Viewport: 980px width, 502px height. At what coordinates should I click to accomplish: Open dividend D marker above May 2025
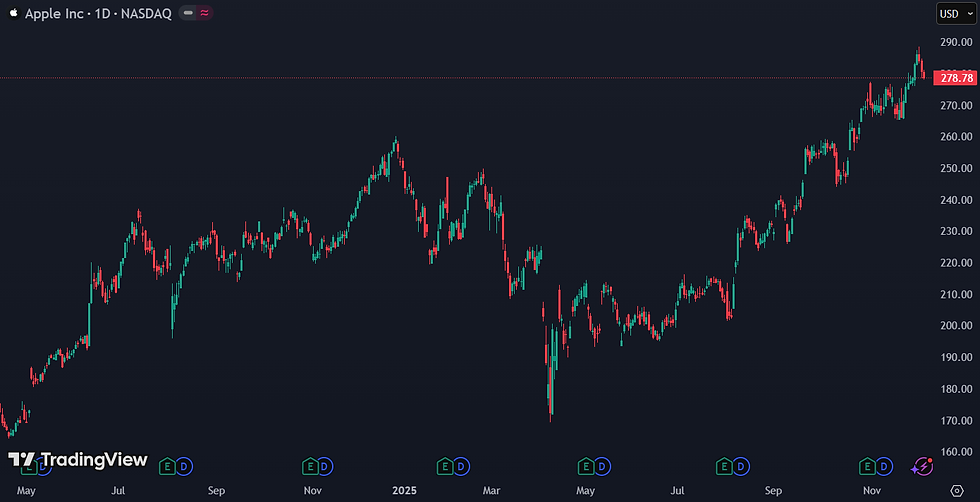pyautogui.click(x=602, y=466)
